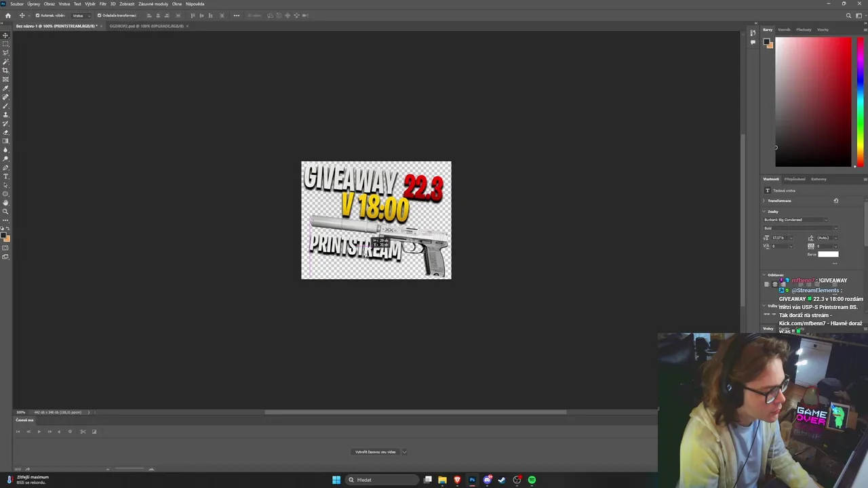
Task: Select the Dodge tool
Action: (x=5, y=159)
